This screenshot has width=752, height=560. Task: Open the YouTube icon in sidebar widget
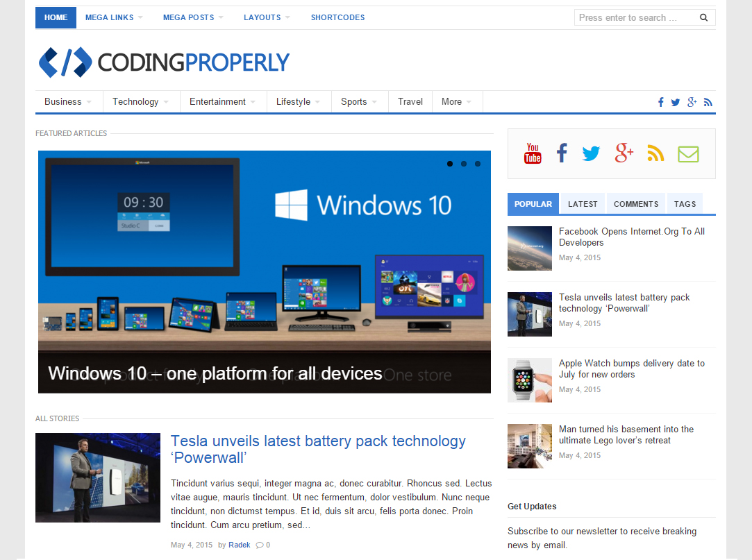533,153
